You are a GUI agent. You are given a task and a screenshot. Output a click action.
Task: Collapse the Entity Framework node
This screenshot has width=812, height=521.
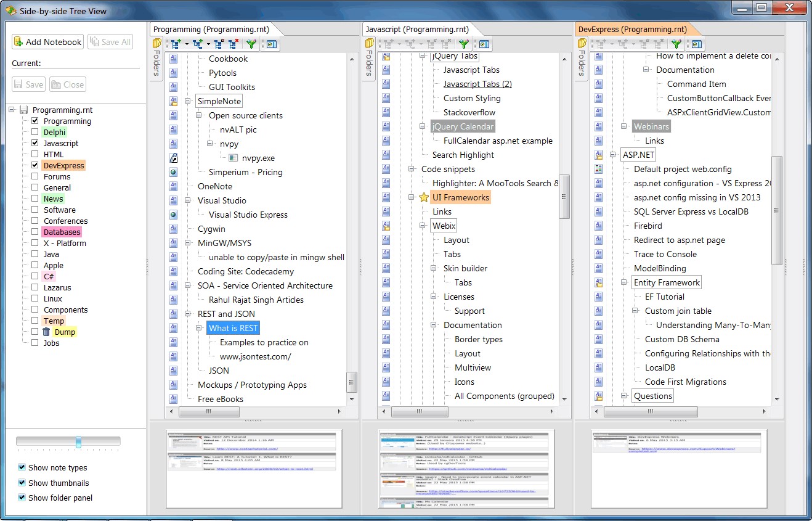(624, 282)
